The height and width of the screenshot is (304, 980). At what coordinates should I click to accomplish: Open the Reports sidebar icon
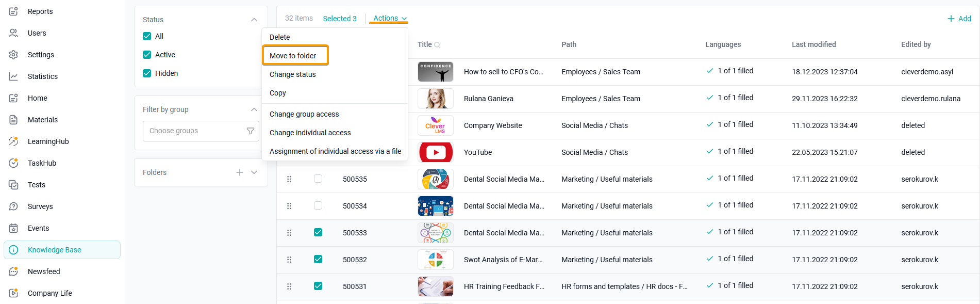(x=14, y=11)
